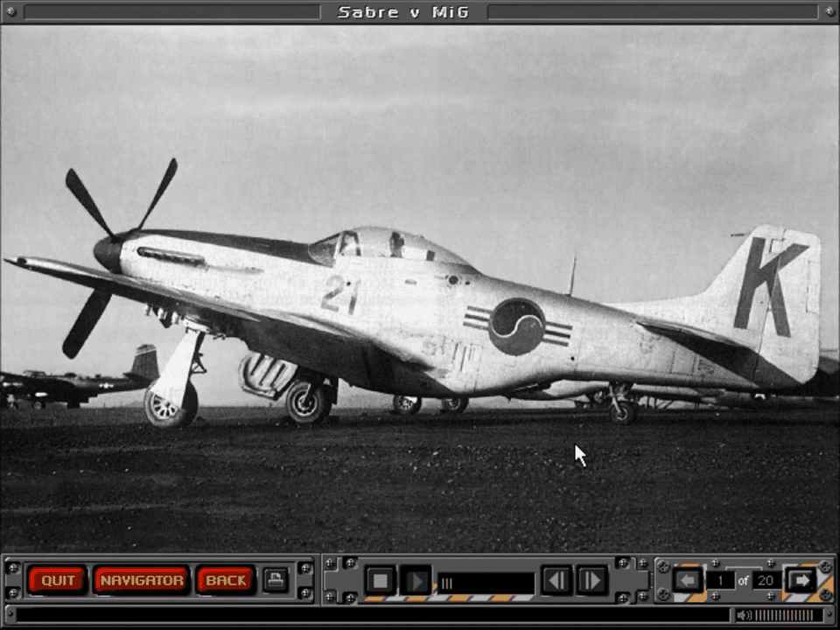Click the black status text bar
The image size is (840, 630).
click(373, 615)
